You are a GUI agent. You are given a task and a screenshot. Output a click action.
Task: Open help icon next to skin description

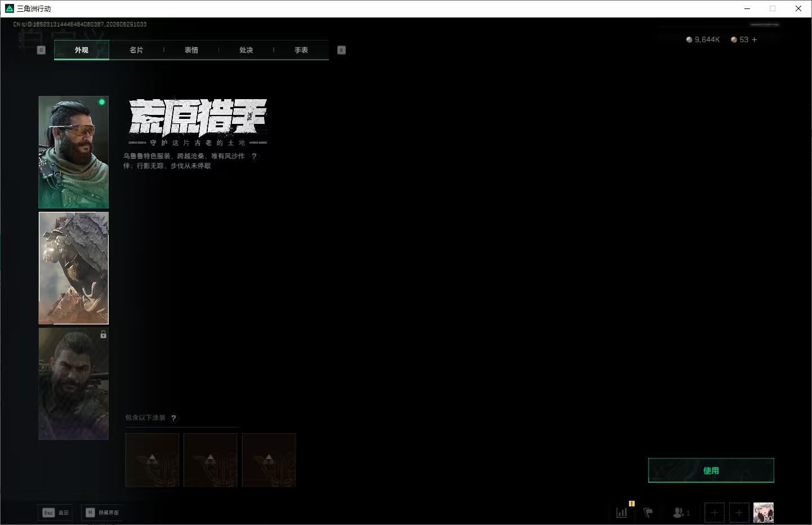click(254, 157)
